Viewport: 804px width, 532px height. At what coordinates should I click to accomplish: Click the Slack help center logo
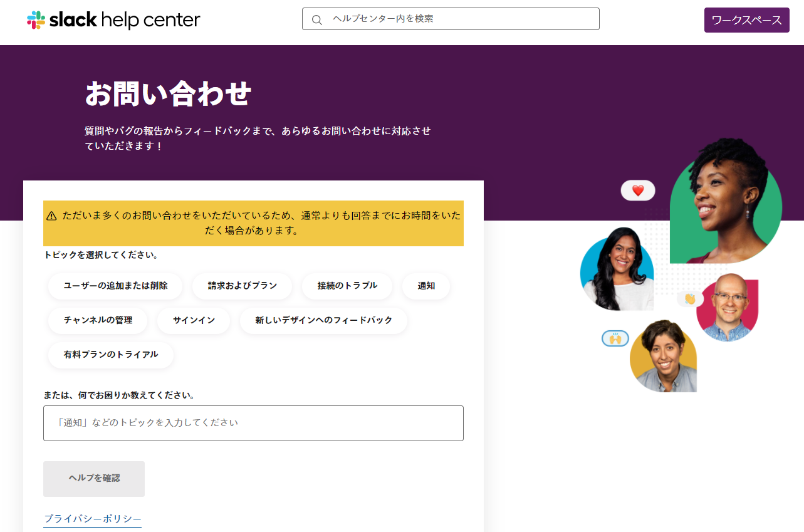point(113,20)
